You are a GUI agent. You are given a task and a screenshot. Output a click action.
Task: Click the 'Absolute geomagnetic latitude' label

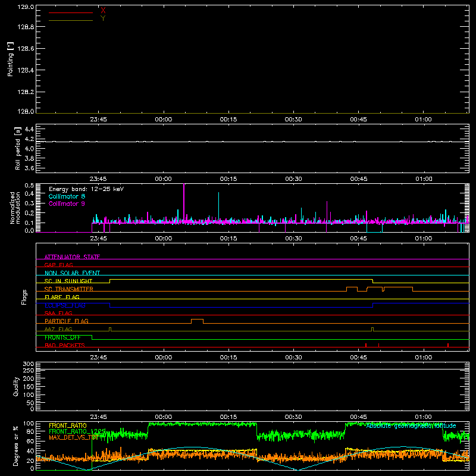[x=411, y=426]
